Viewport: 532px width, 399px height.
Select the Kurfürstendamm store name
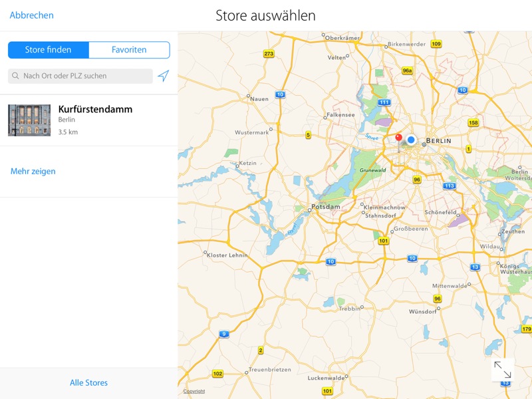[x=95, y=109]
